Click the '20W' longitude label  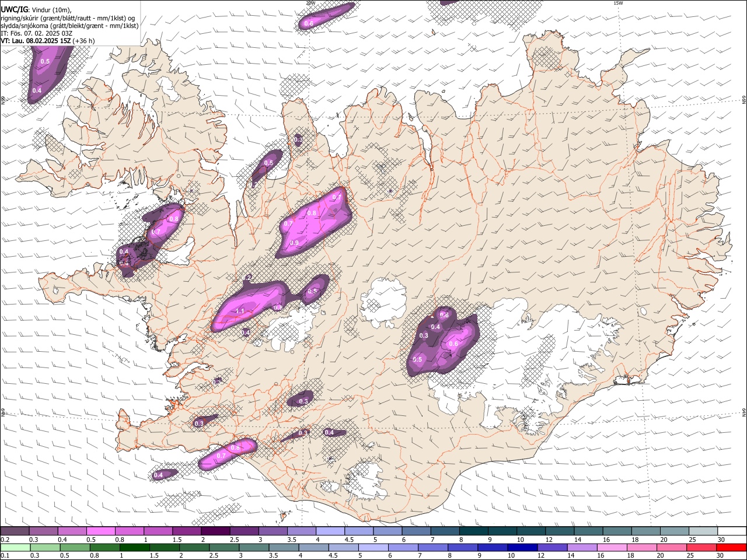pyautogui.click(x=310, y=3)
